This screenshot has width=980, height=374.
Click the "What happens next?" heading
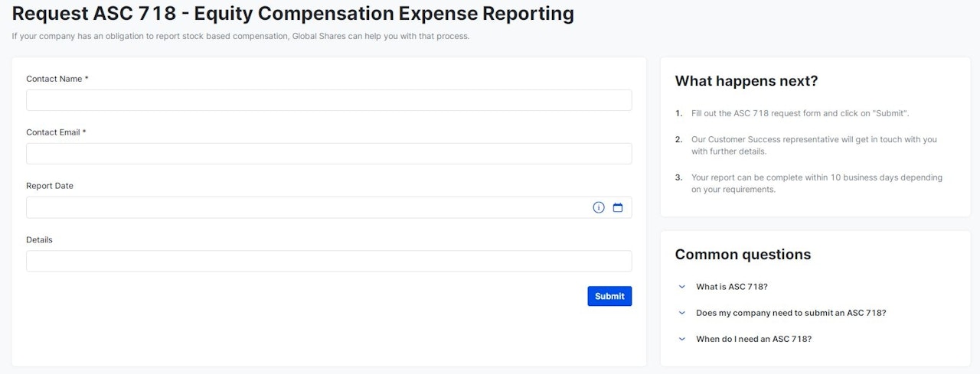coord(746,81)
